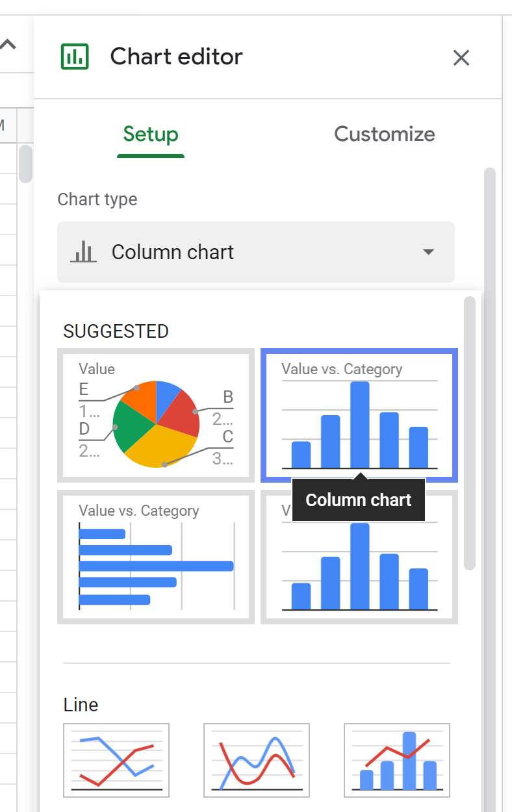Select the horizontal bar chart suggestion

click(155, 557)
